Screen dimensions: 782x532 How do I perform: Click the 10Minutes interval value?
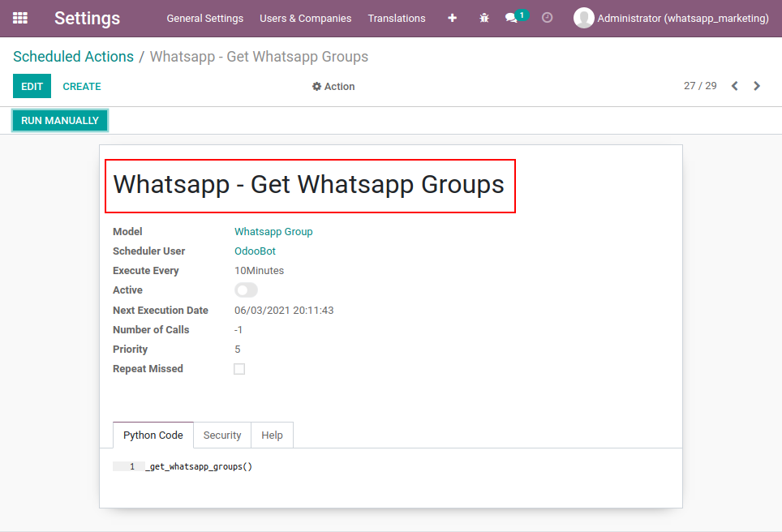(x=259, y=270)
